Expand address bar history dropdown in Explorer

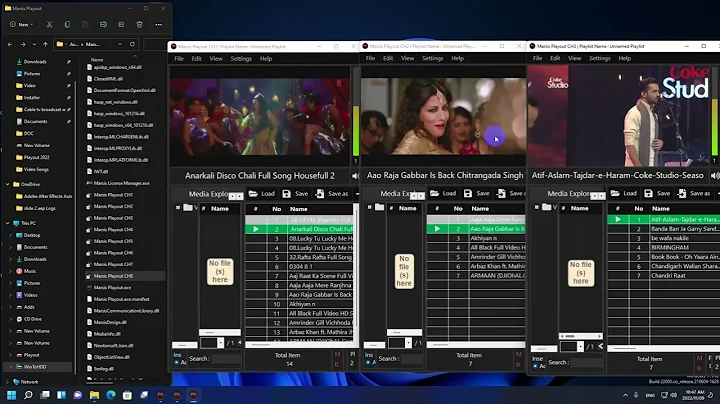pos(120,44)
